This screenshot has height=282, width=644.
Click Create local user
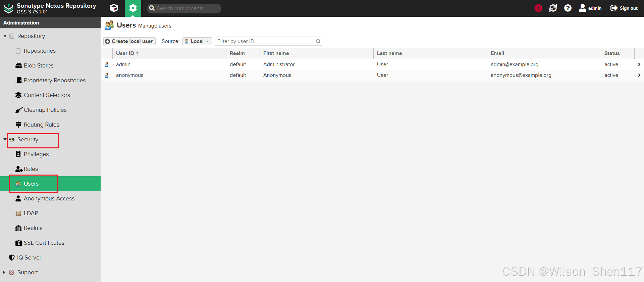(x=129, y=41)
